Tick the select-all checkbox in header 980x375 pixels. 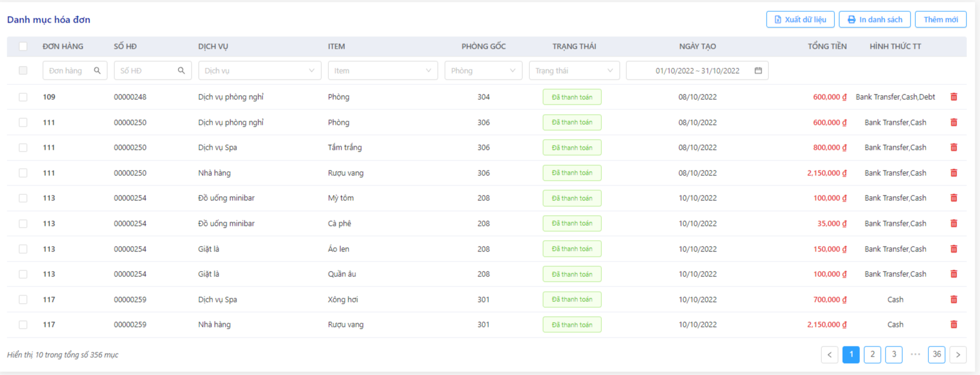[x=23, y=46]
